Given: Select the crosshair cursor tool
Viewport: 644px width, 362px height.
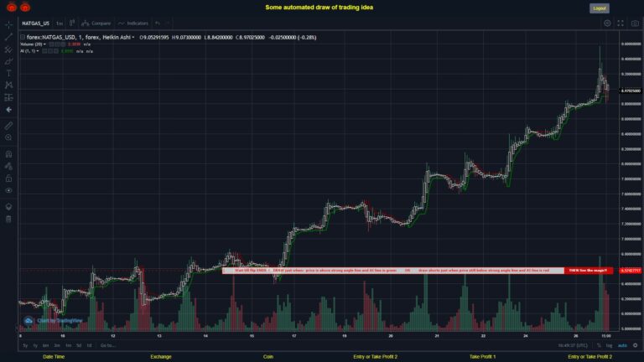Looking at the screenshot, I should pyautogui.click(x=8, y=25).
